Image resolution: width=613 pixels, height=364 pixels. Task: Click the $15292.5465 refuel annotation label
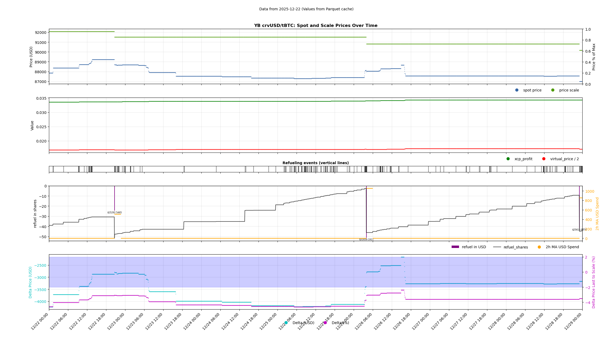tap(115, 213)
